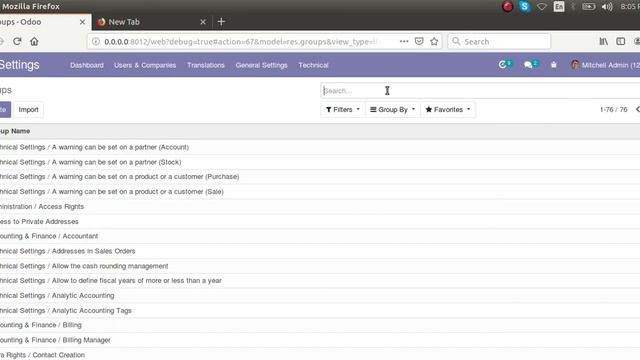Show site information icon in the URL bar
This screenshot has width=640, height=360.
pyautogui.click(x=96, y=42)
